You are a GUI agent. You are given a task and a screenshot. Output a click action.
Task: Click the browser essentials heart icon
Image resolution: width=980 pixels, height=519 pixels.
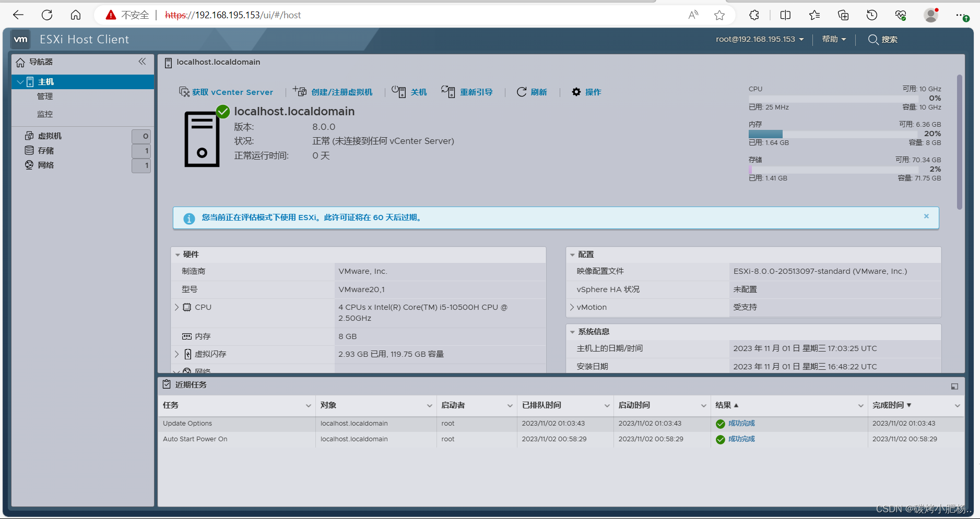901,15
